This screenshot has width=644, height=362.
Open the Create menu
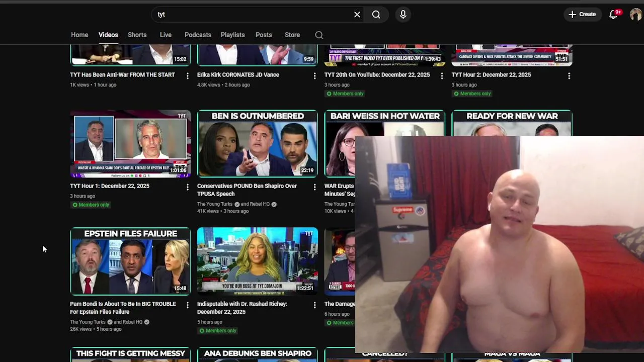point(582,14)
